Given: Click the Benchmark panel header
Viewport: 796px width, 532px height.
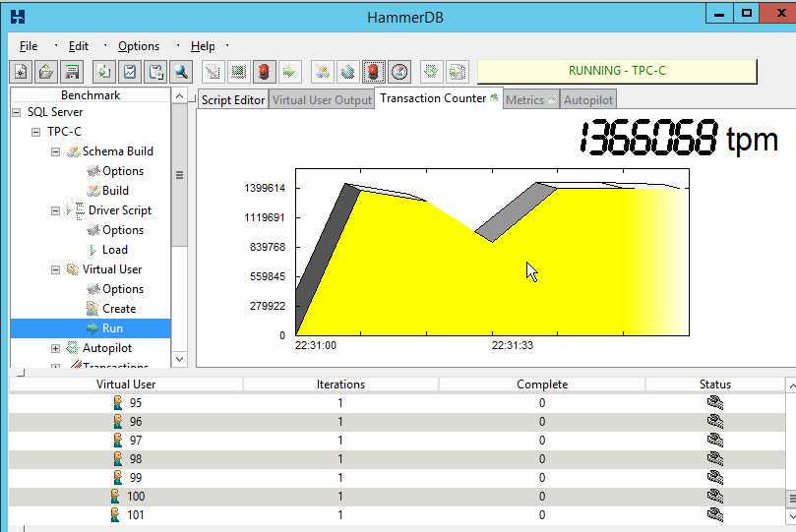Looking at the screenshot, I should [x=91, y=95].
